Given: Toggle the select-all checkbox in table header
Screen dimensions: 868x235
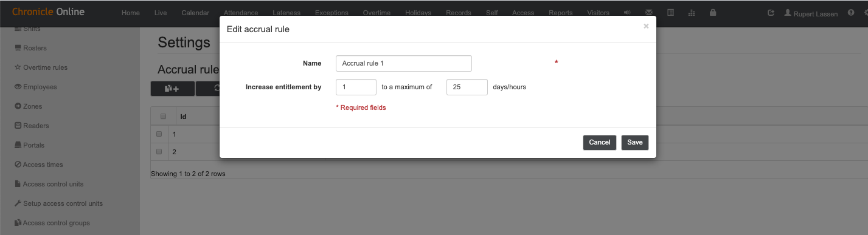Looking at the screenshot, I should tap(163, 116).
